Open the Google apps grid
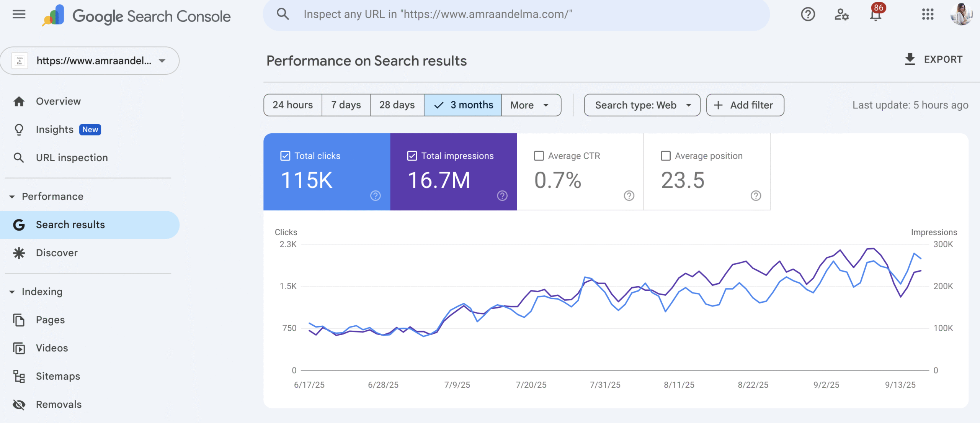Screen dimensions: 980x423 [x=928, y=15]
